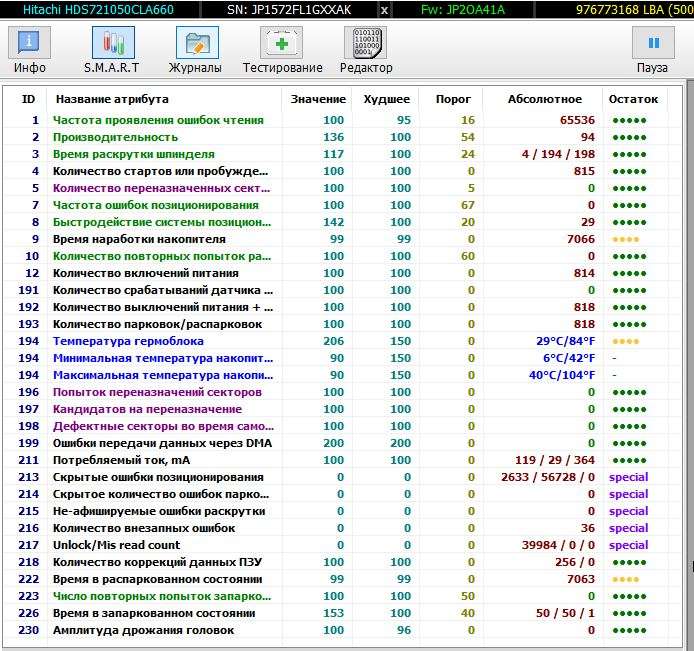This screenshot has width=694, height=651.
Task: Click the 976773168 LBA capacity label
Action: (634, 10)
